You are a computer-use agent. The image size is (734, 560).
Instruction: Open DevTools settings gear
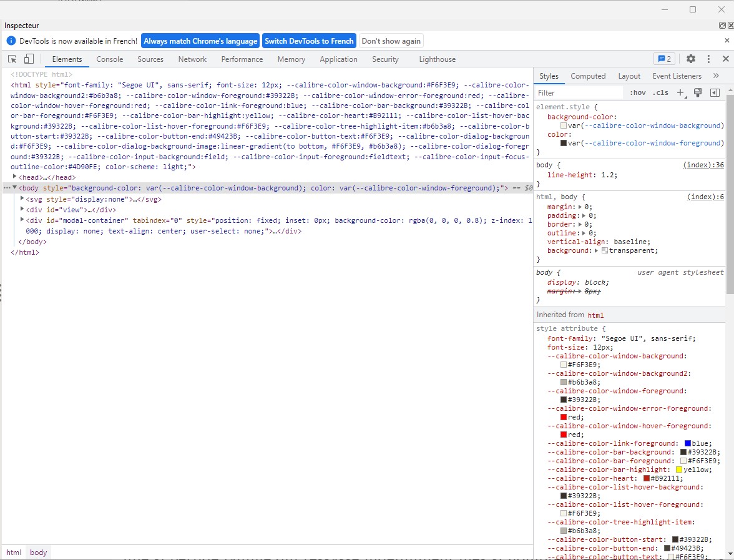[x=691, y=59]
